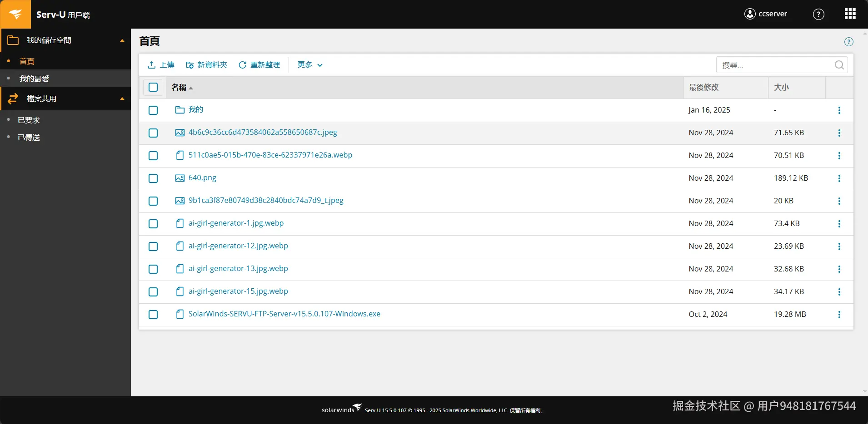Open 511c0ae5-015b-470e-83ce-62337971e26a.webp file link
Image resolution: width=868 pixels, height=424 pixels.
(270, 155)
